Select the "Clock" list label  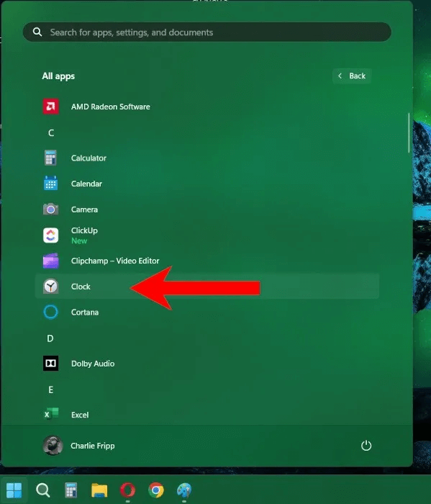coord(81,287)
